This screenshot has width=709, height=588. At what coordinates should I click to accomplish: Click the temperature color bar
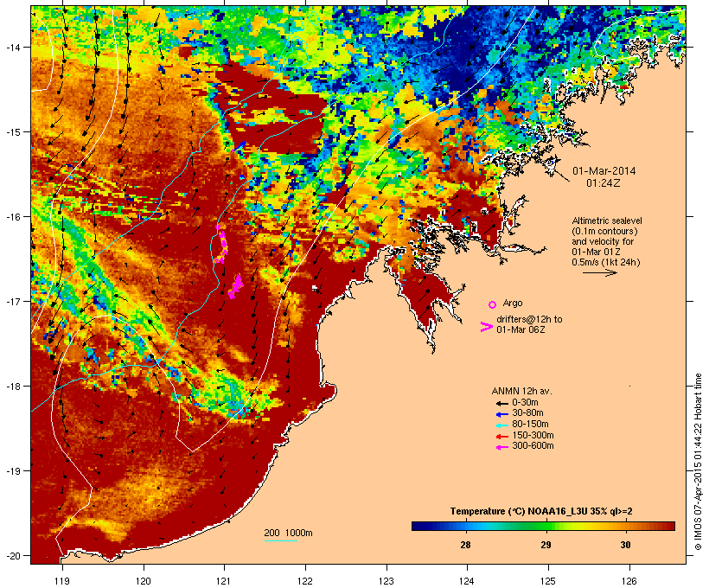pyautogui.click(x=543, y=526)
